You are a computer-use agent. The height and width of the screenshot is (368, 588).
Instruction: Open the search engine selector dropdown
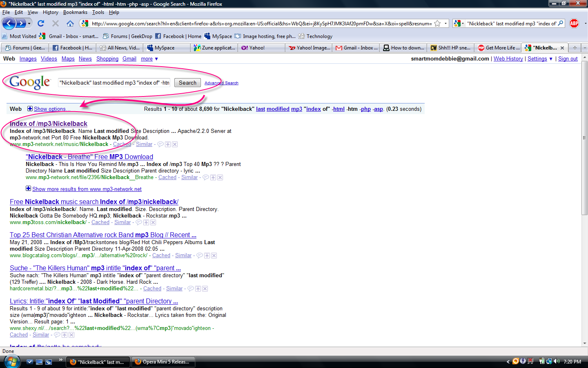point(459,24)
